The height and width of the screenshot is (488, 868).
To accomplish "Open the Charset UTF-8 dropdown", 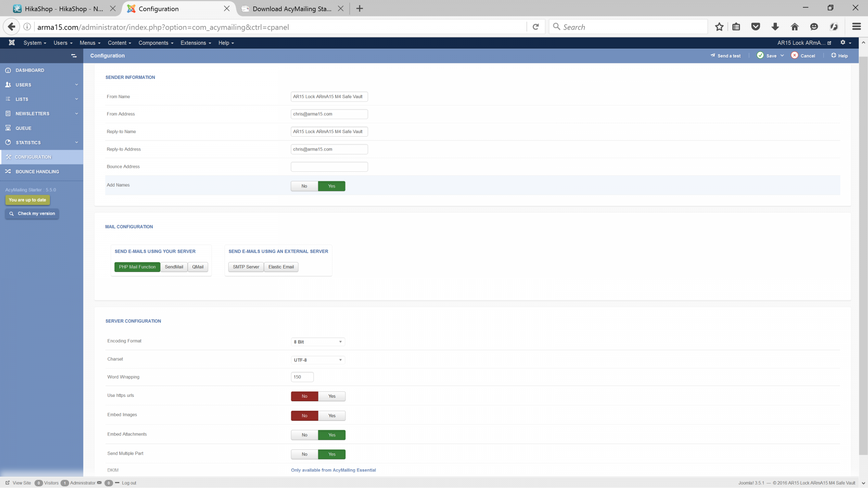I will 318,360.
